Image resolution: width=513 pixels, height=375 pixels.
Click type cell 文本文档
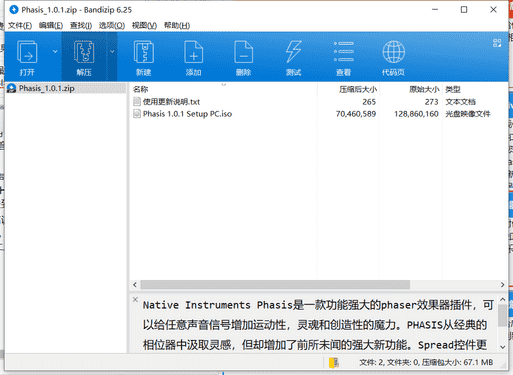click(460, 102)
